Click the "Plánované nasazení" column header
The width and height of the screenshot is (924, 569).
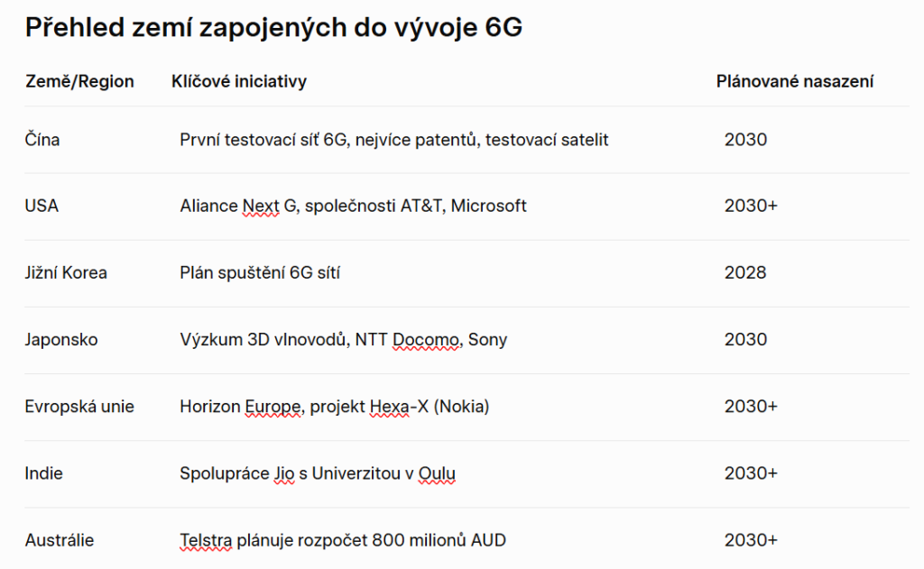pos(794,81)
